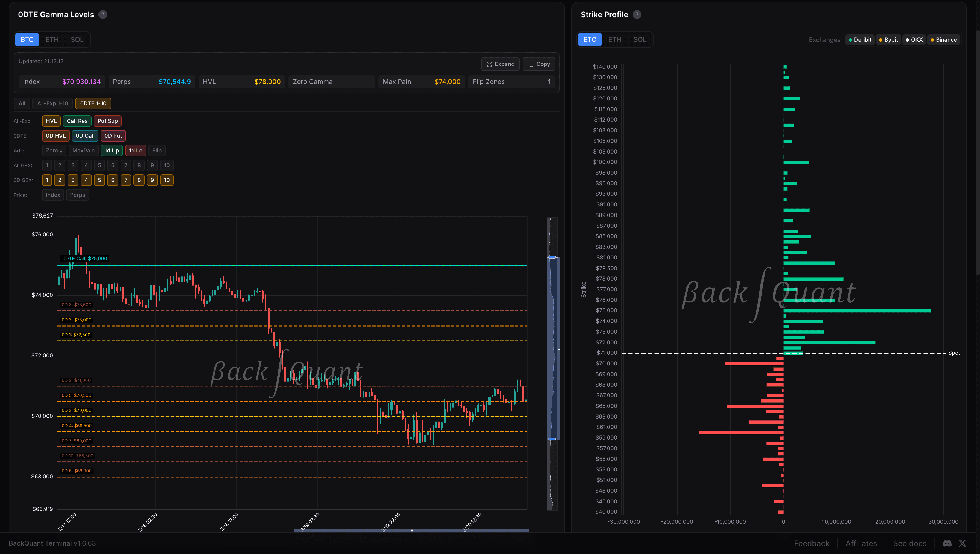Viewport: 980px width, 554px height.
Task: Click the bottom timeline scrollbar handle
Action: (x=411, y=530)
